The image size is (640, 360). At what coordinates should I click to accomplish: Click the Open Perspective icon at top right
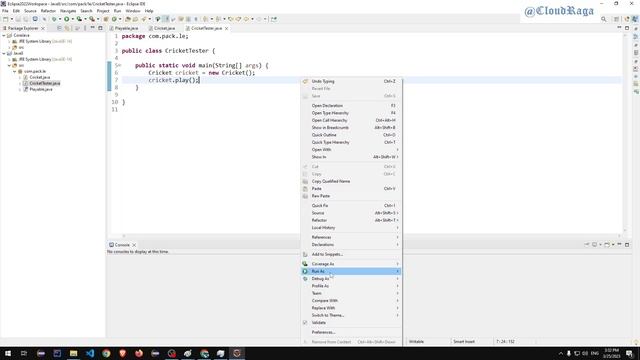[x=617, y=19]
